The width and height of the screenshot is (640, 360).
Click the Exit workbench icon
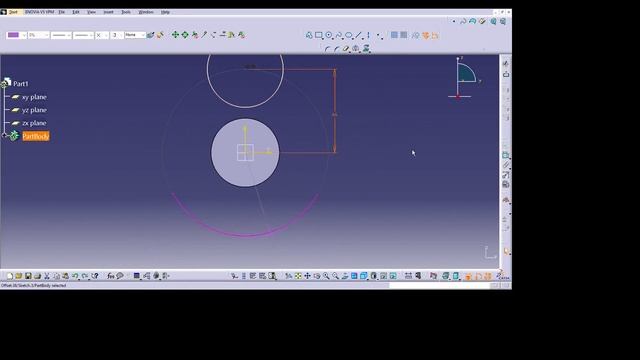pos(506,74)
